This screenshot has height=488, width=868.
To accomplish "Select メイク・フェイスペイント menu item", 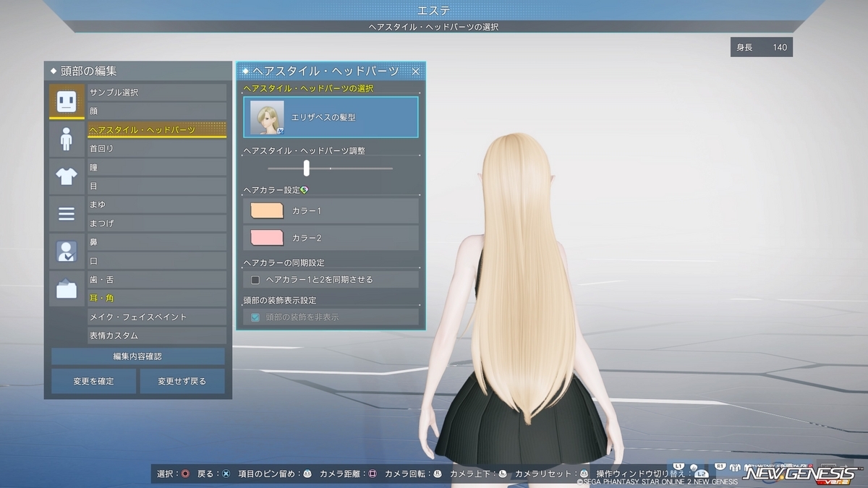I will (157, 317).
